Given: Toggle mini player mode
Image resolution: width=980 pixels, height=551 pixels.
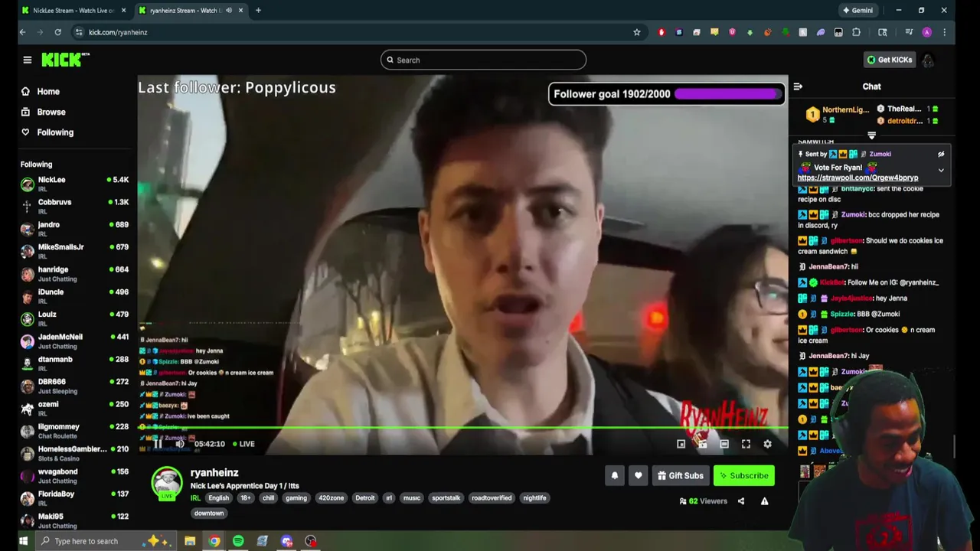Looking at the screenshot, I should coord(681,444).
